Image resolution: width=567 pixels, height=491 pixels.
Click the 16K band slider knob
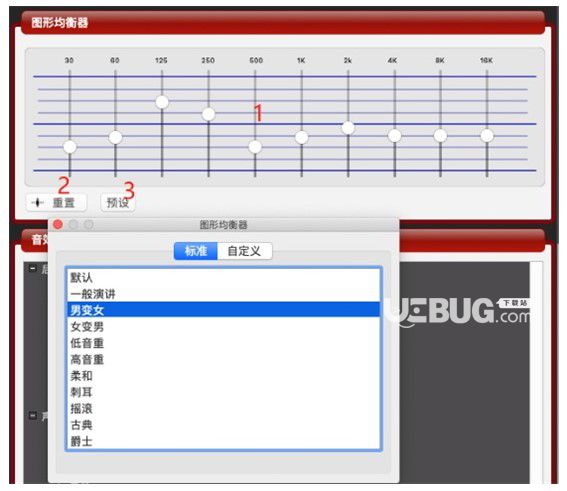click(x=487, y=136)
